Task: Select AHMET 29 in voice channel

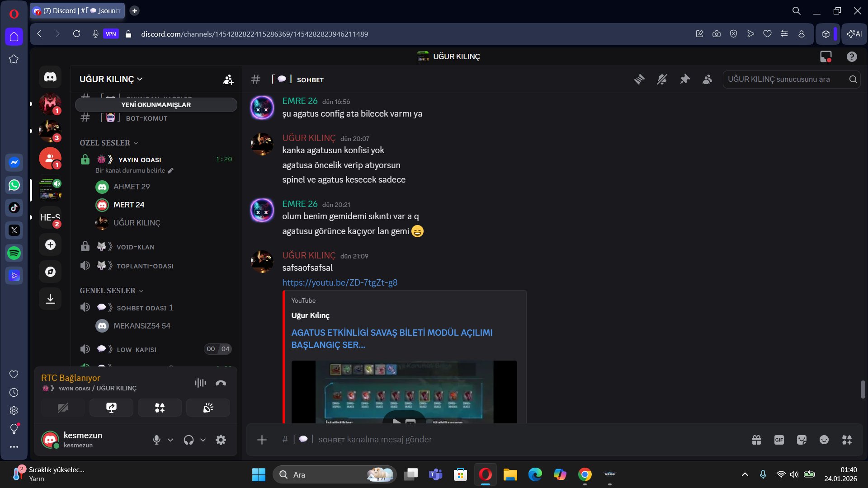Action: [x=156, y=187]
